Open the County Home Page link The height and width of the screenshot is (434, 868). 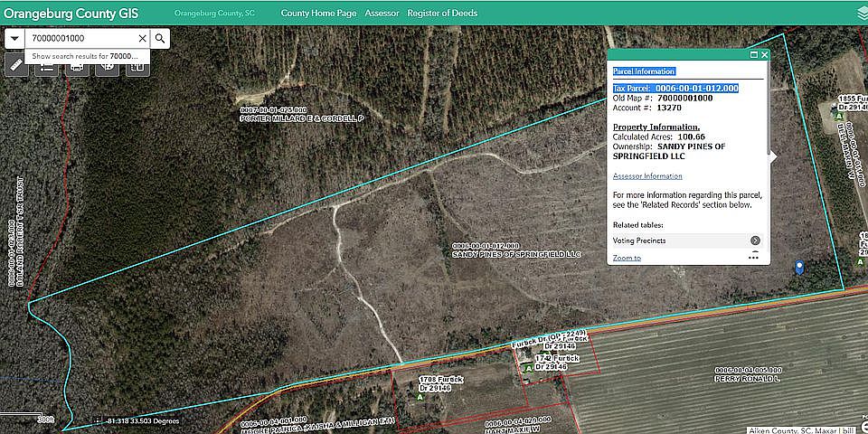tap(318, 14)
